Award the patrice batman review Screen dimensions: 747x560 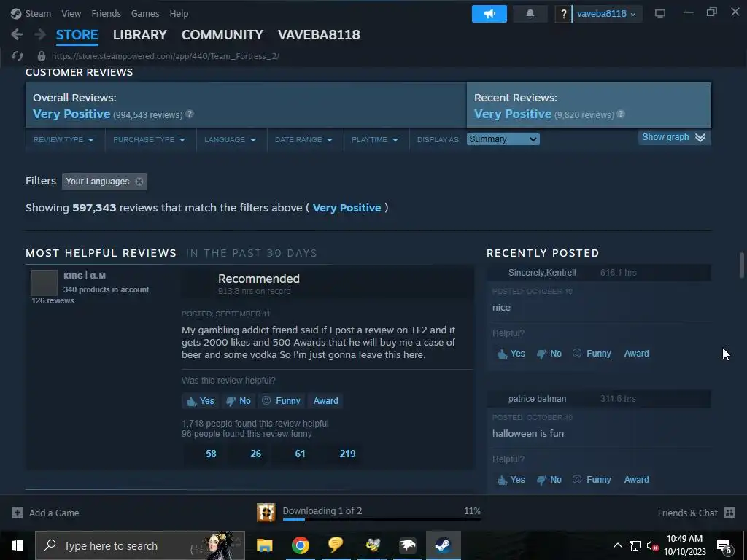pyautogui.click(x=636, y=480)
